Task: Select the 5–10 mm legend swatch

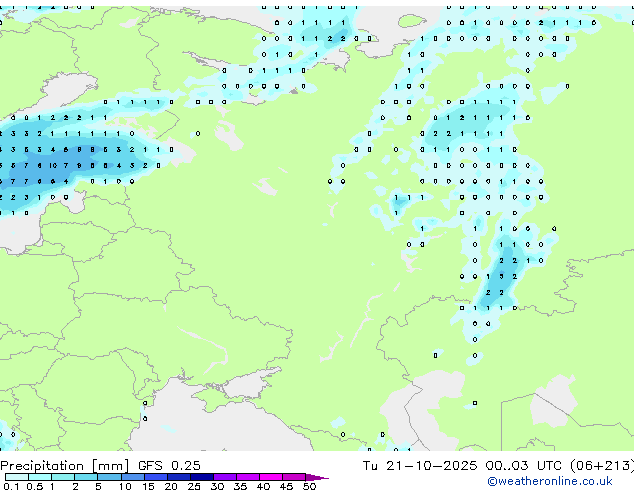Action: 109,477
